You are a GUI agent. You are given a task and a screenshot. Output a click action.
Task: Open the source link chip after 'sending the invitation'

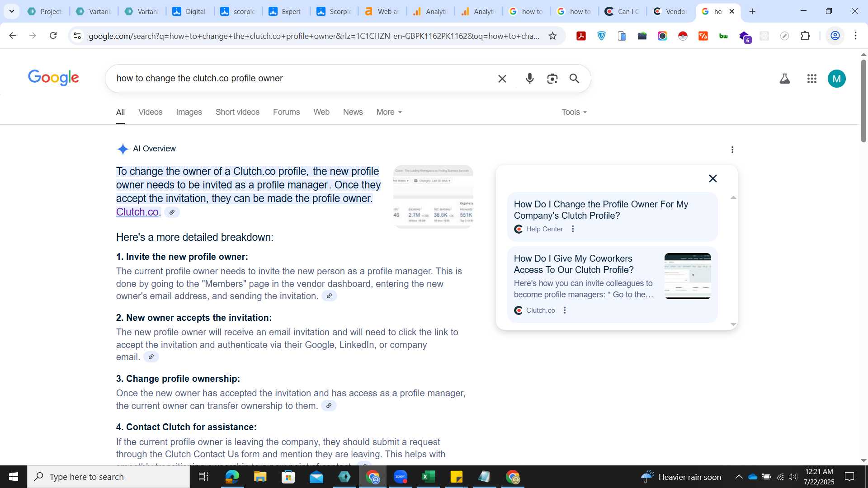[329, 296]
